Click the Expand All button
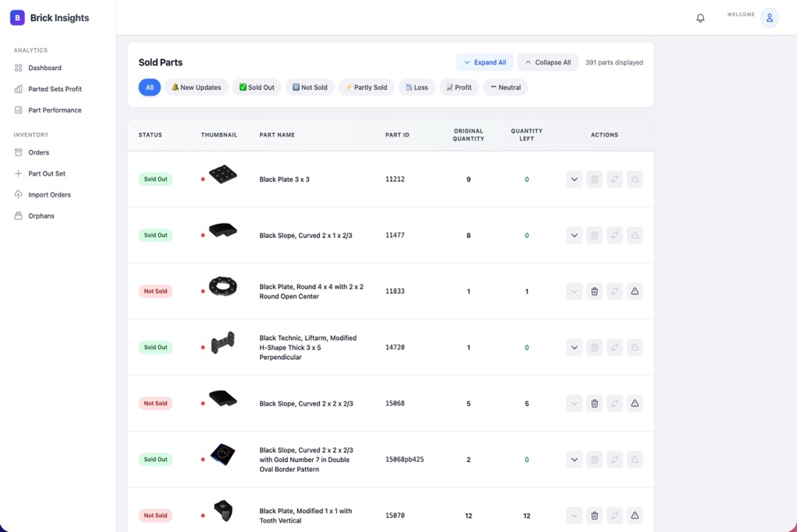This screenshot has width=797, height=532. (484, 61)
